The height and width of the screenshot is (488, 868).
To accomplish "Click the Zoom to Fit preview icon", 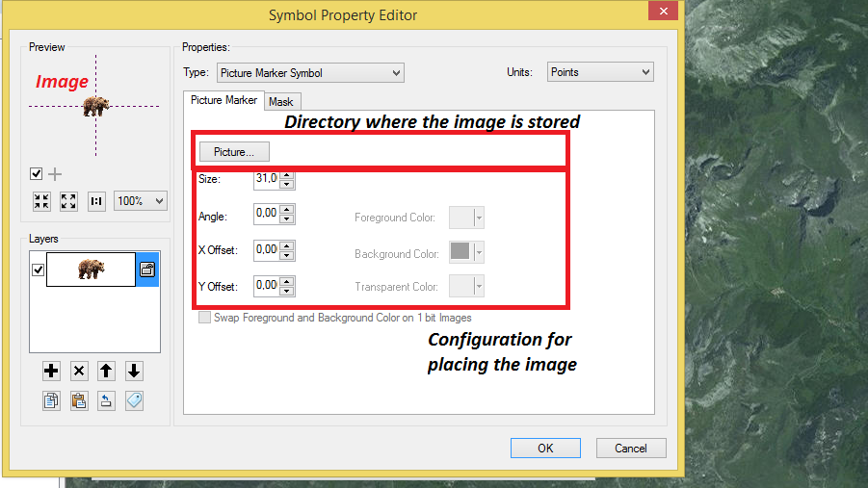I will (68, 201).
